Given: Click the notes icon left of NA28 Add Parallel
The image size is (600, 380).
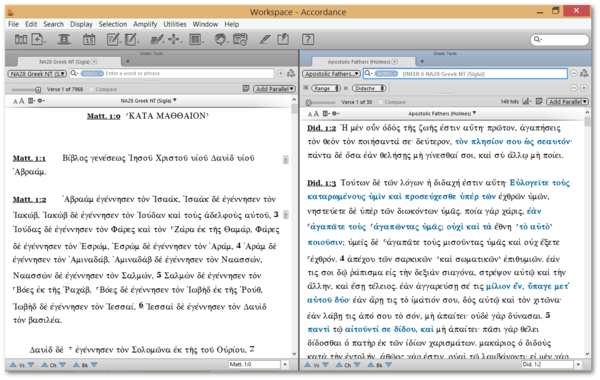Looking at the screenshot, I should click(246, 88).
